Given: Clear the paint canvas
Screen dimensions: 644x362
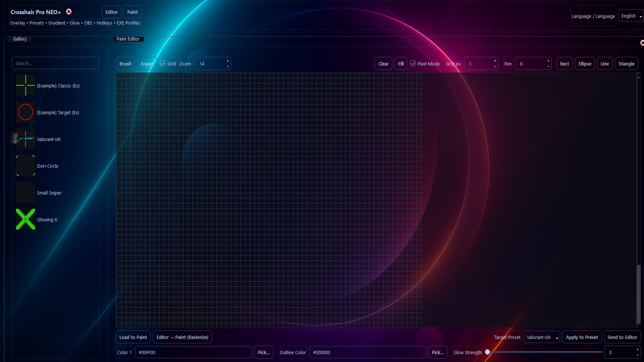Looking at the screenshot, I should [383, 63].
